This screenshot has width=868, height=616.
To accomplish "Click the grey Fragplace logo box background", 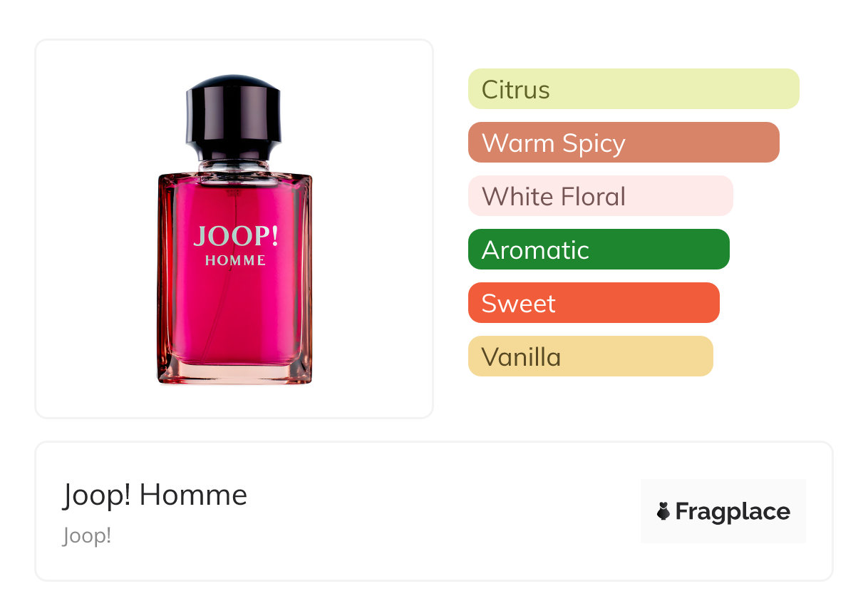I will pos(723,511).
